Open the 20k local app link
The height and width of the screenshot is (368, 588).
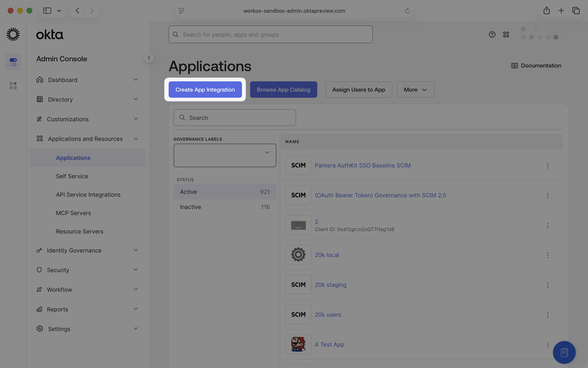pyautogui.click(x=327, y=255)
